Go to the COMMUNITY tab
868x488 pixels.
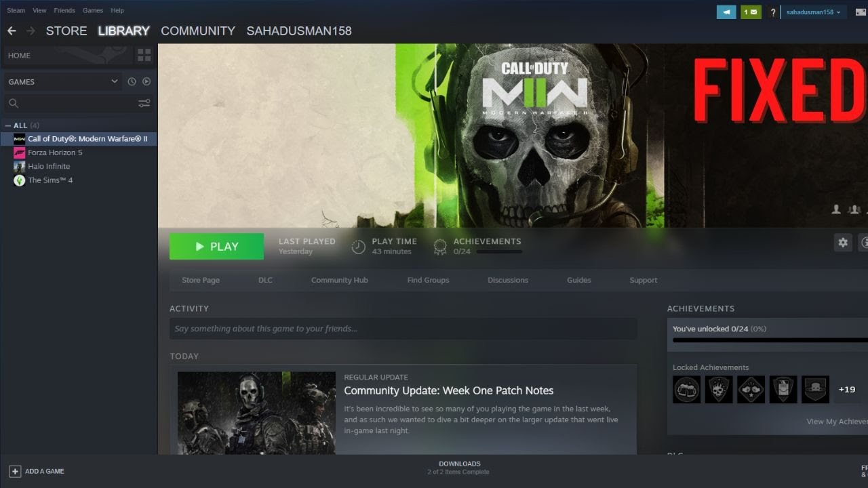coord(198,30)
